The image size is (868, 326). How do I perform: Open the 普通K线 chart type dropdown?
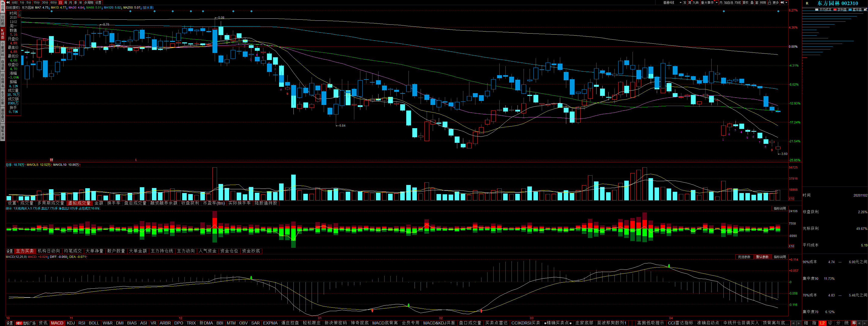[x=680, y=2]
